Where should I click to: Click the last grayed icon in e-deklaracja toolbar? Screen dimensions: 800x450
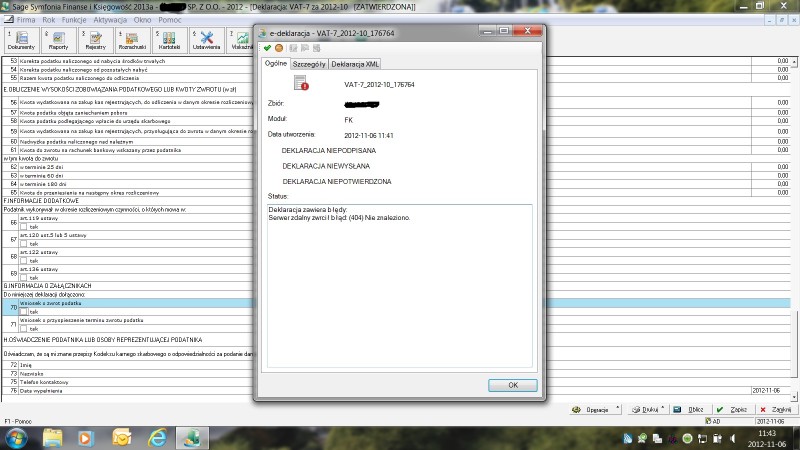(317, 48)
